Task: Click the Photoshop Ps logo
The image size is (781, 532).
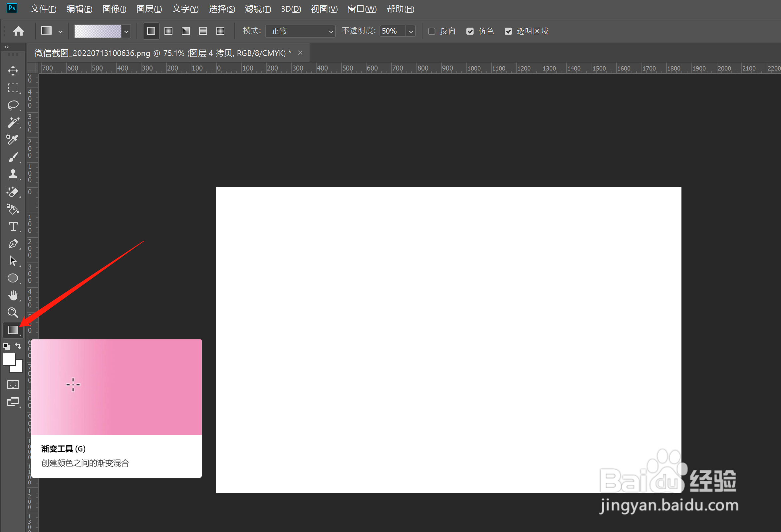Action: (x=12, y=8)
